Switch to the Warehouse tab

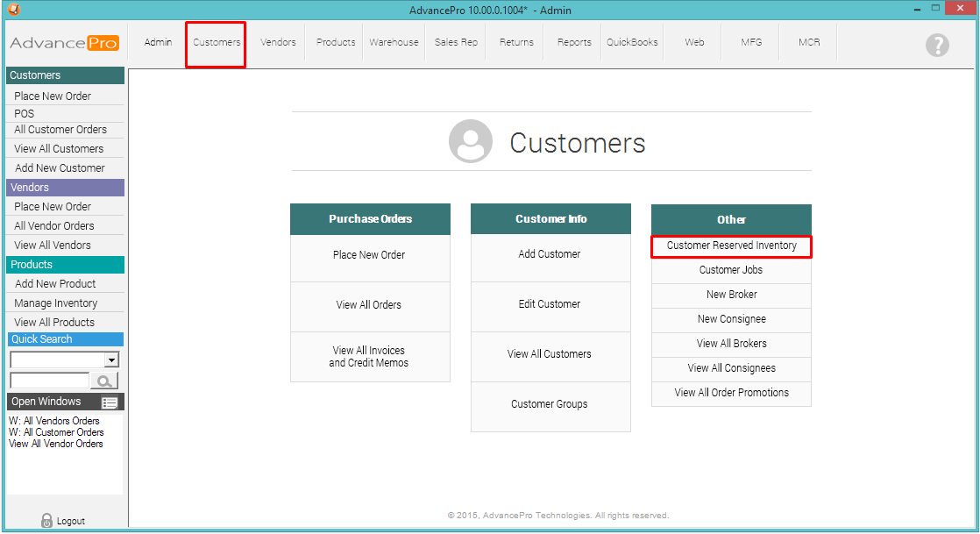[394, 42]
